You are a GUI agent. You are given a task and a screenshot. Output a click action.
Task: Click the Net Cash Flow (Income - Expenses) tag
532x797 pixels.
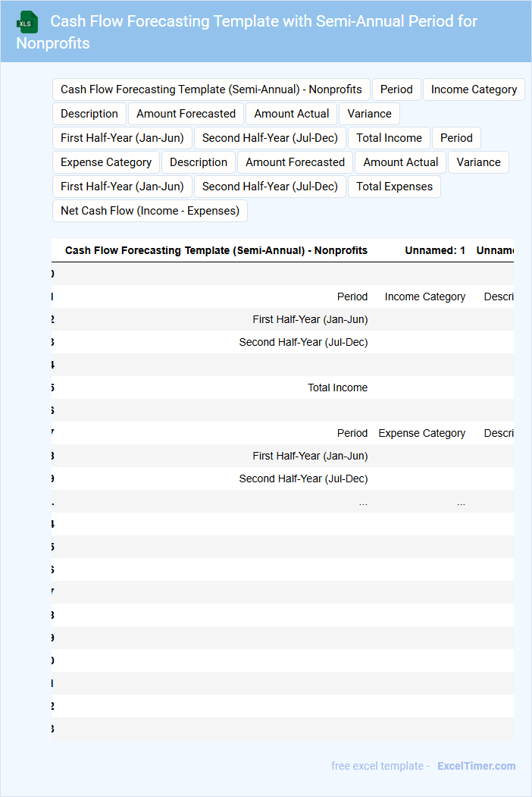click(x=150, y=211)
